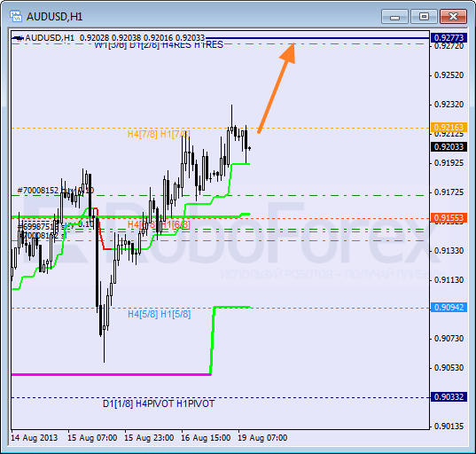Click the orange upward forecast arrow
The image size is (476, 454).
pos(277,88)
